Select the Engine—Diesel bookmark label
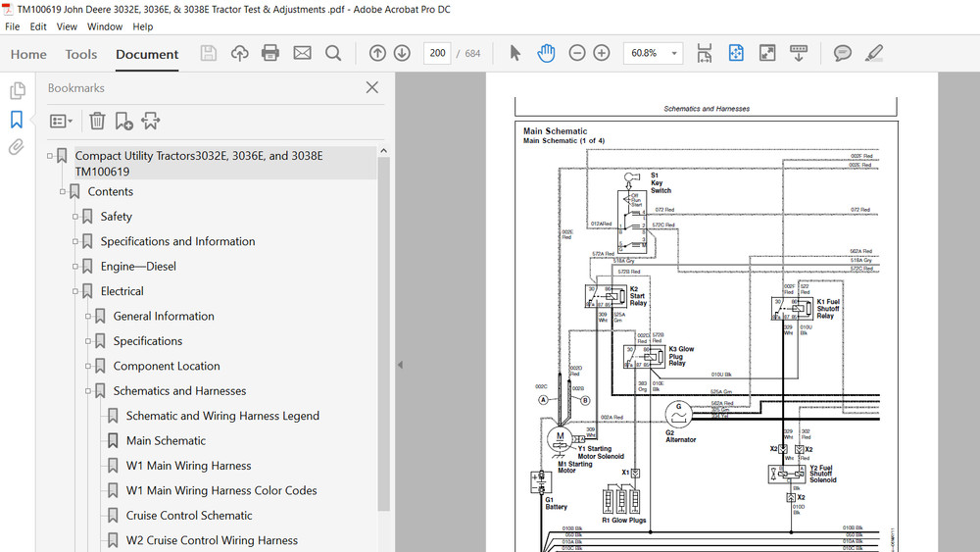The width and height of the screenshot is (980, 552). coord(138,267)
